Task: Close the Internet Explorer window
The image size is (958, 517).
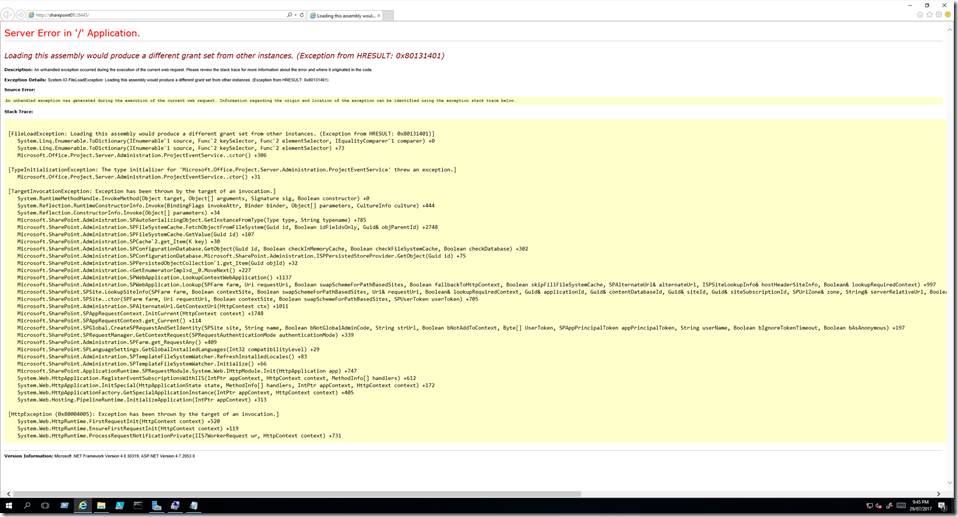Action: click(x=944, y=5)
